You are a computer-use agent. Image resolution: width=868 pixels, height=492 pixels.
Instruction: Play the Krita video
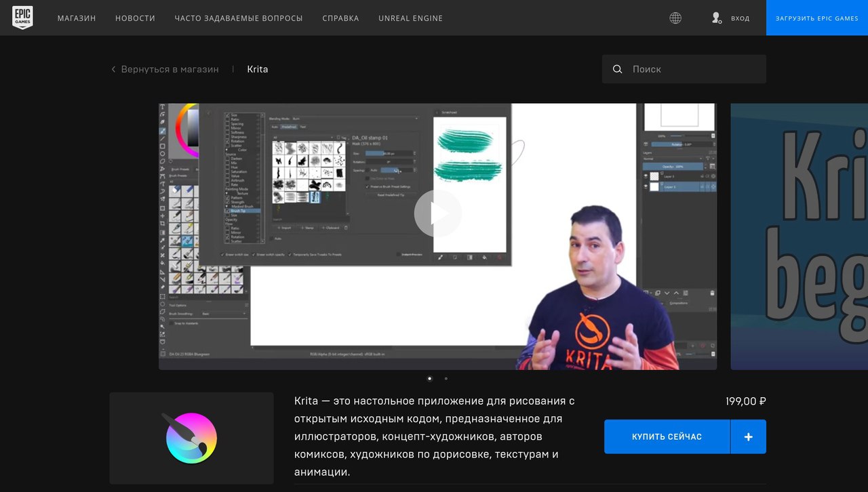click(x=437, y=213)
